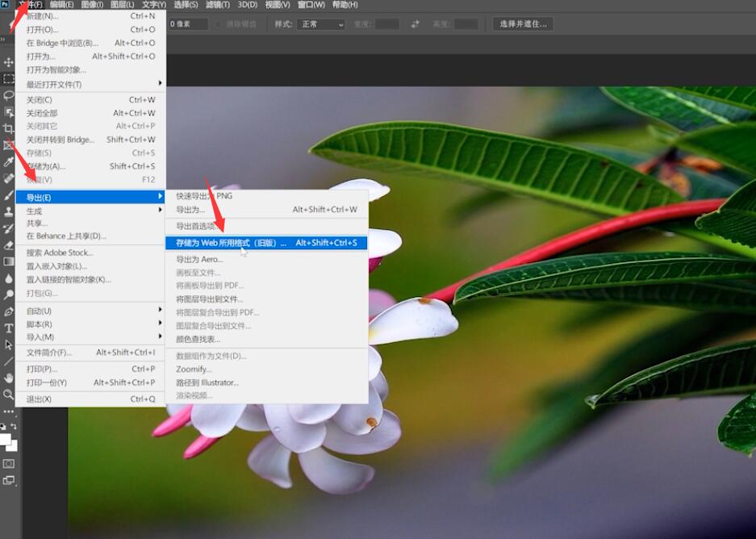This screenshot has height=539, width=756.
Task: Select the Zoom tool in toolbar
Action: (x=8, y=395)
